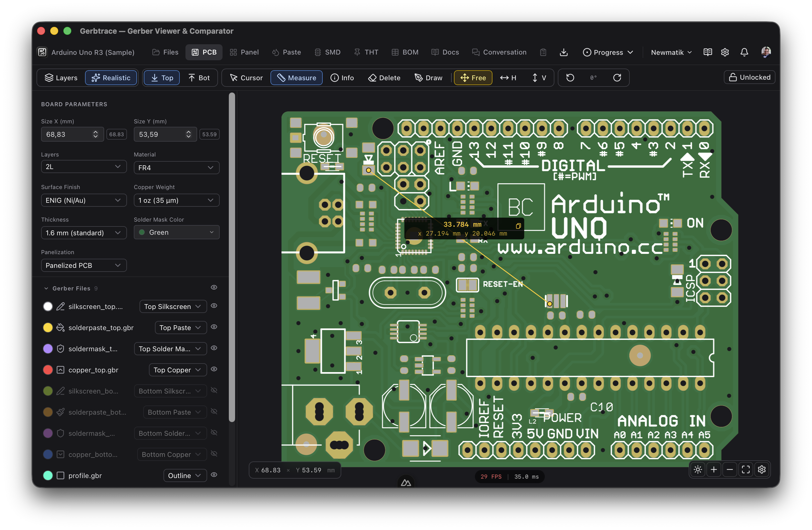Screen dimensions: 812x530
Task: Open the Files tab
Action: (165, 52)
